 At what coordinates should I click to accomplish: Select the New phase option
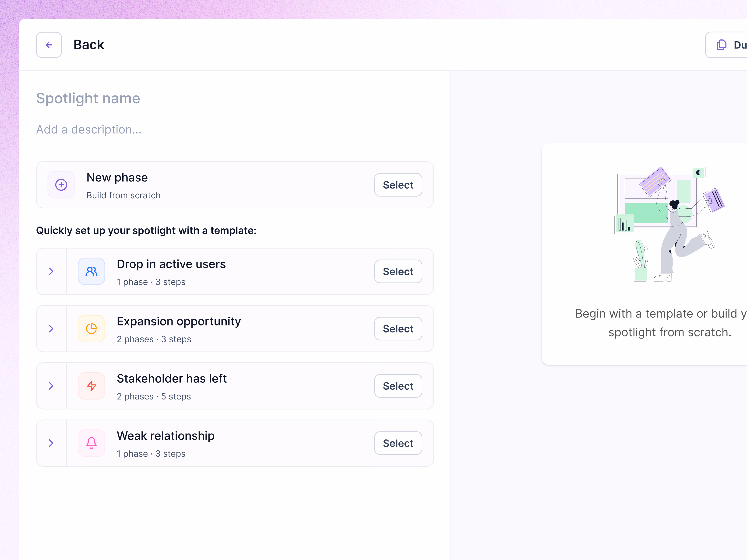[398, 185]
